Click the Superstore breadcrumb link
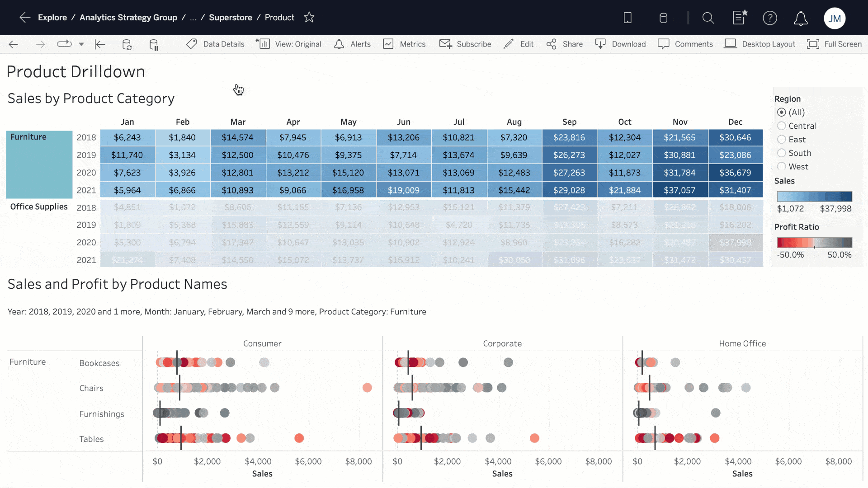Screen dimensions: 868x488 click(230, 17)
